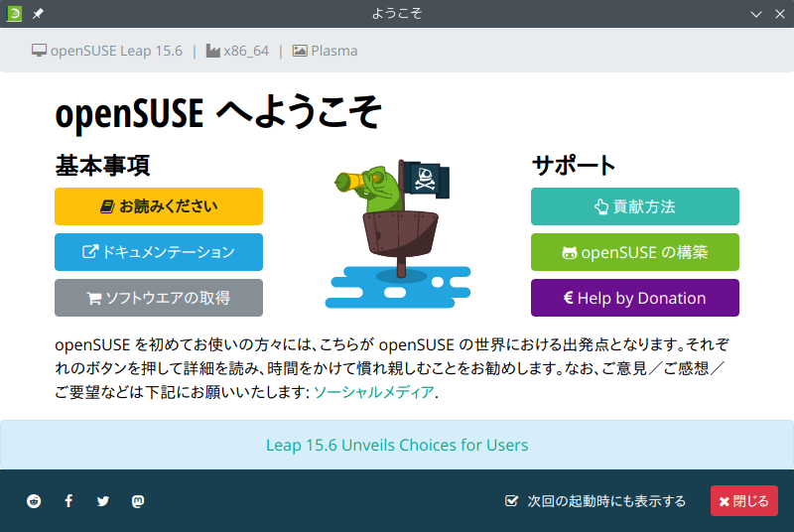The image size is (794, 532).
Task: Open the Reddit social icon
Action: [34, 501]
